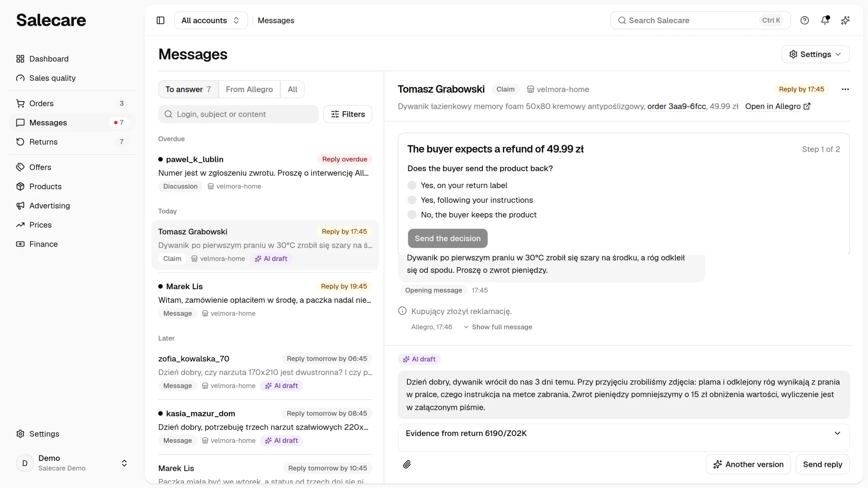Open order 3aa9-6fcc link
The height and width of the screenshot is (488, 868).
[676, 107]
